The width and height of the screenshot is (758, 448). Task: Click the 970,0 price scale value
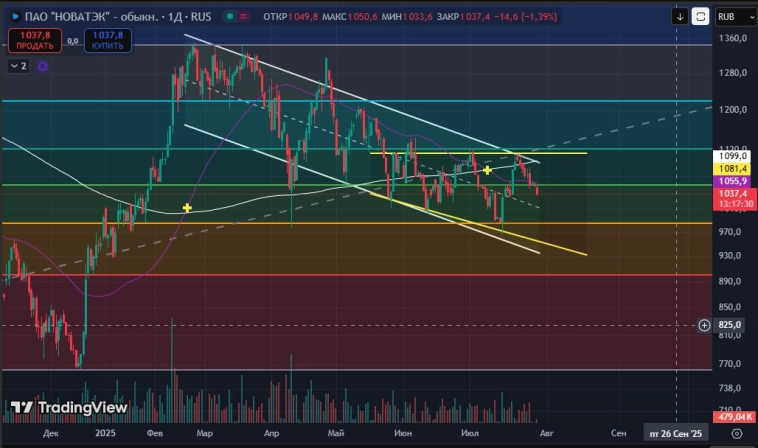pyautogui.click(x=729, y=232)
